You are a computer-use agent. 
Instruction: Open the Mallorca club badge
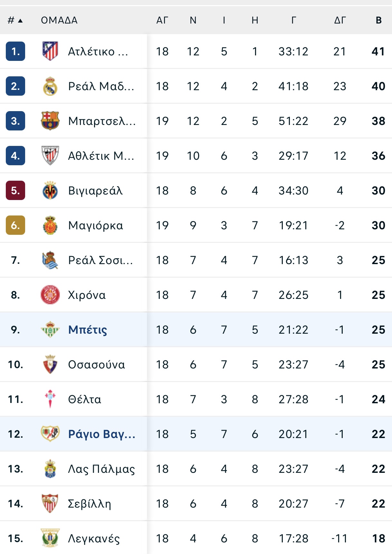[x=50, y=225]
